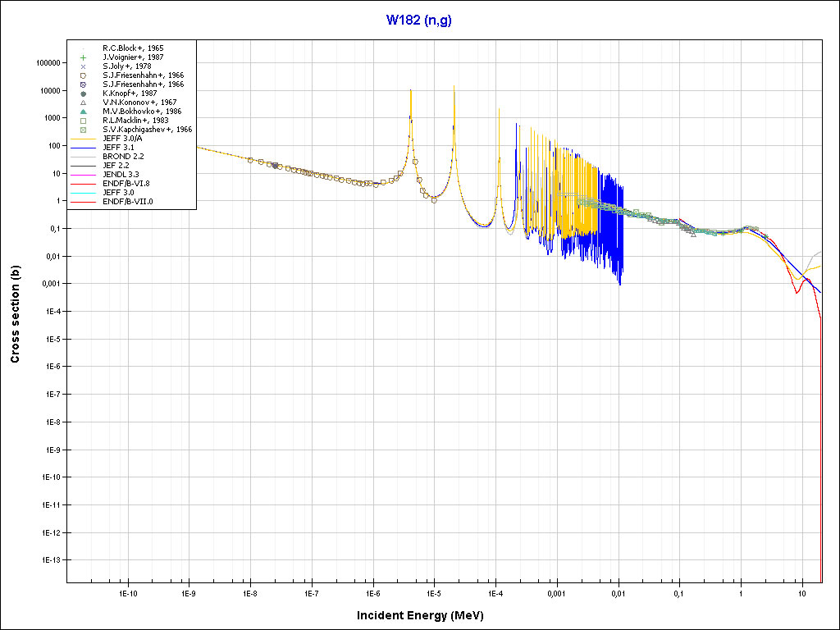Select the ENDF/B-VII.0 legend label
840x630 pixels.
click(x=127, y=201)
